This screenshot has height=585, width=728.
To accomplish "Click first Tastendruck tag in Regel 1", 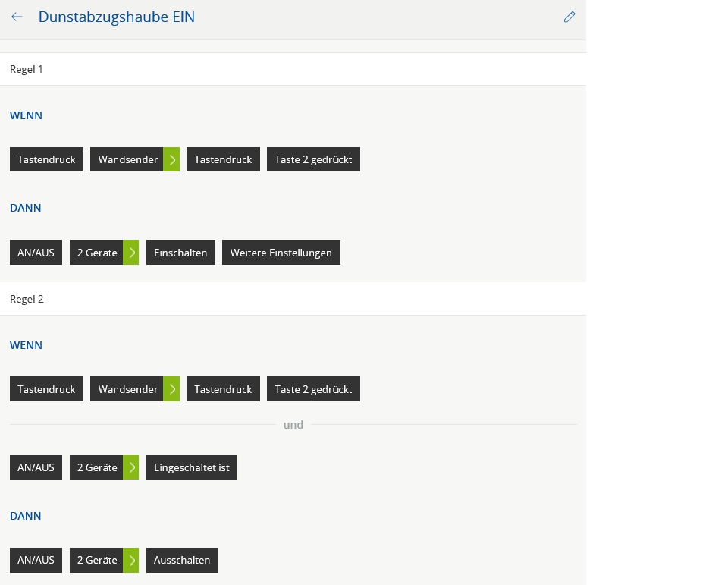I will pyautogui.click(x=46, y=159).
